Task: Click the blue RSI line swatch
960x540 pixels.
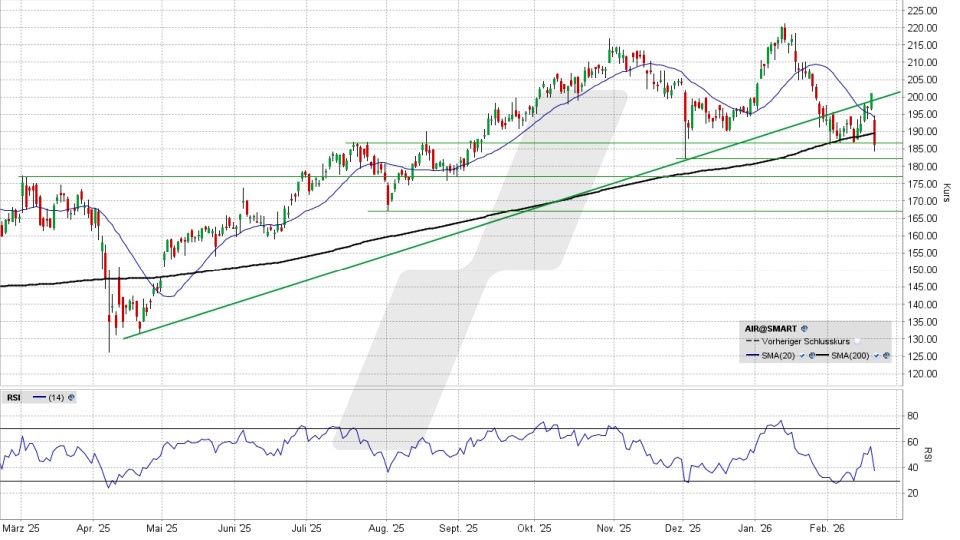Action: pyautogui.click(x=39, y=397)
